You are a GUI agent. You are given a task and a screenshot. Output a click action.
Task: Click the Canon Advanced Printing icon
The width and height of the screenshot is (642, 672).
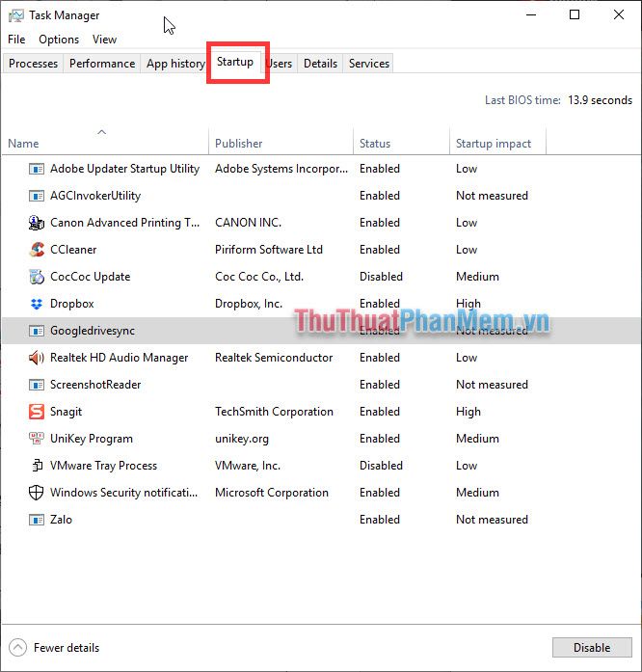[x=37, y=223]
